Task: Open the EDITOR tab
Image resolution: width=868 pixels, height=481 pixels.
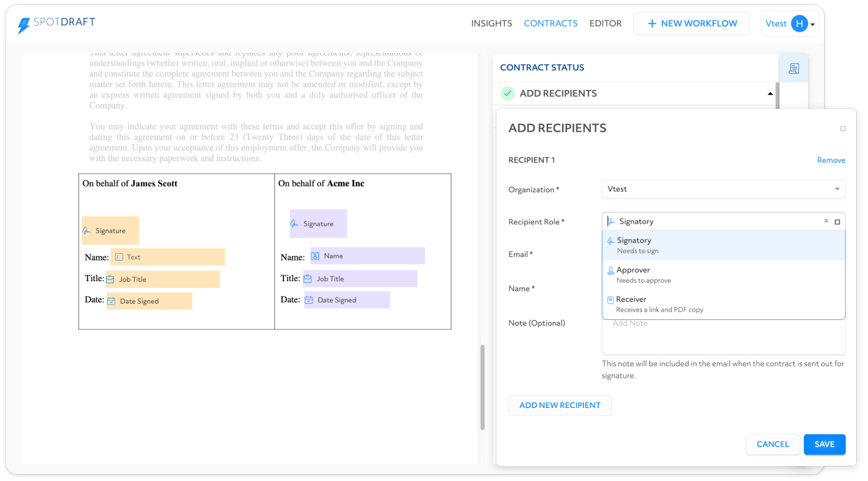Action: (605, 23)
